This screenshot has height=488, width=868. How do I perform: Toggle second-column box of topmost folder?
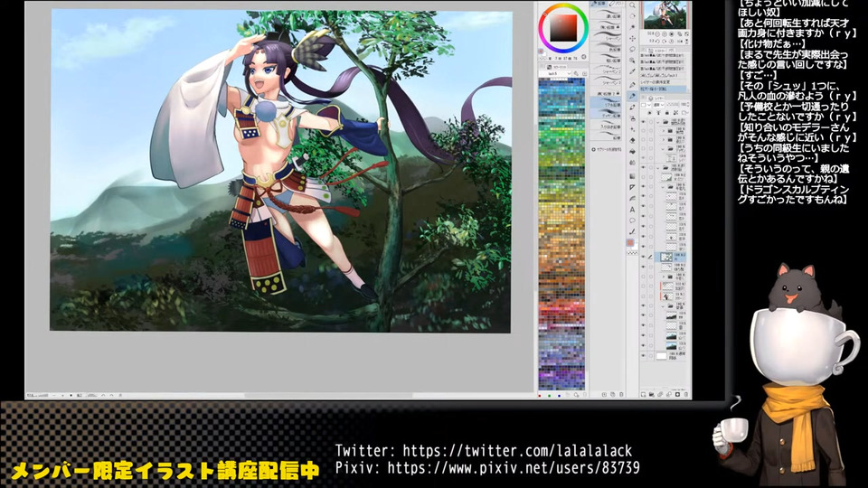coord(651,122)
